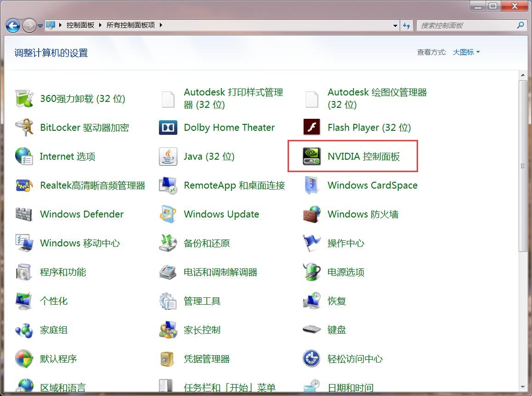Open 电源选项 settings
The image size is (532, 396).
[346, 272]
